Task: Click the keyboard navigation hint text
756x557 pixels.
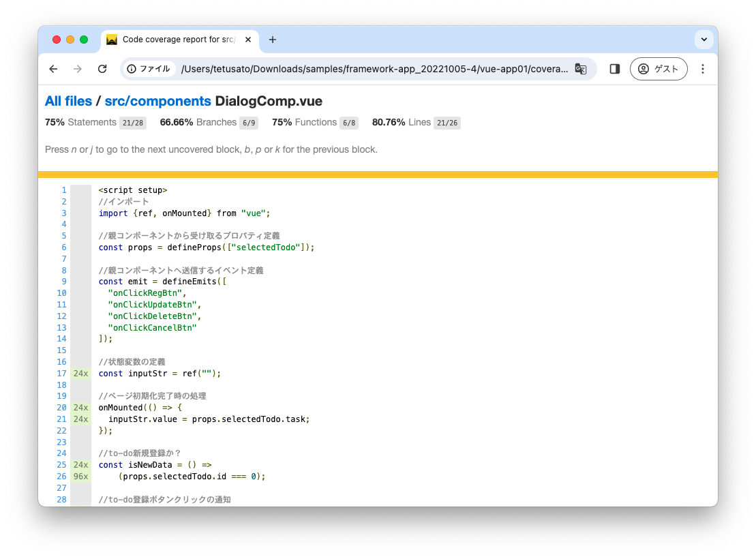Action: pyautogui.click(x=211, y=149)
